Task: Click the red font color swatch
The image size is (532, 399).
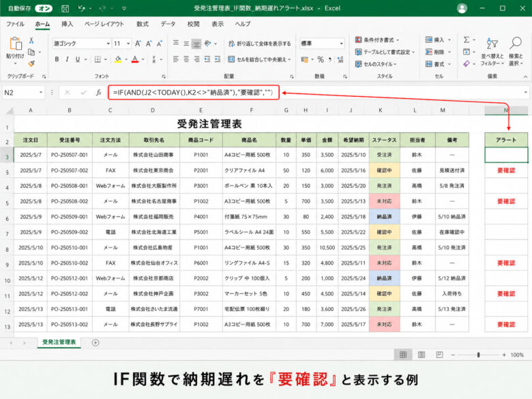Action: [x=135, y=59]
